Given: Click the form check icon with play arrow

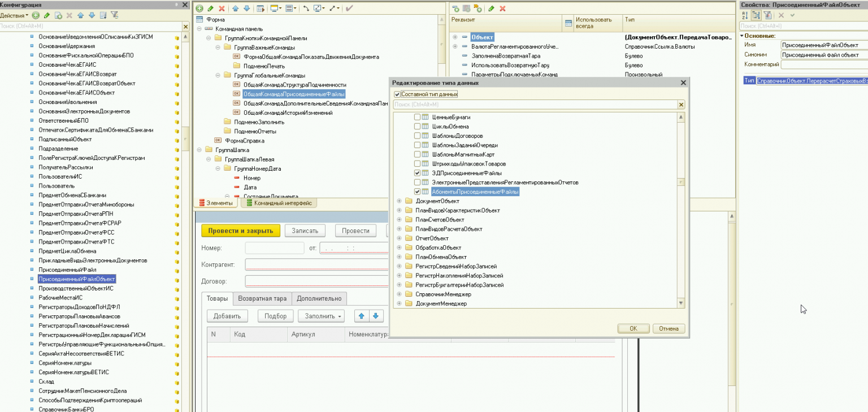Looking at the screenshot, I should pos(261,8).
